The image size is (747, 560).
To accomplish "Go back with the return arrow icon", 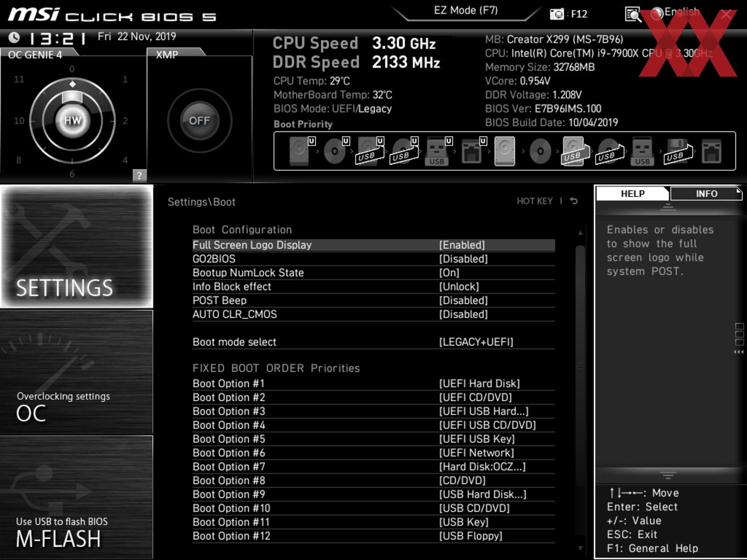I will [574, 201].
